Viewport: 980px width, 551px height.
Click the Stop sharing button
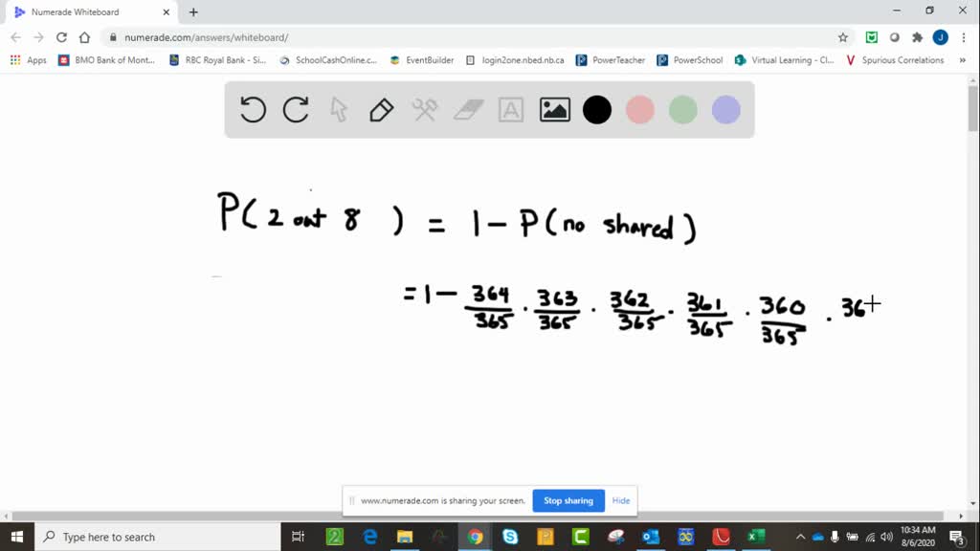tap(568, 500)
